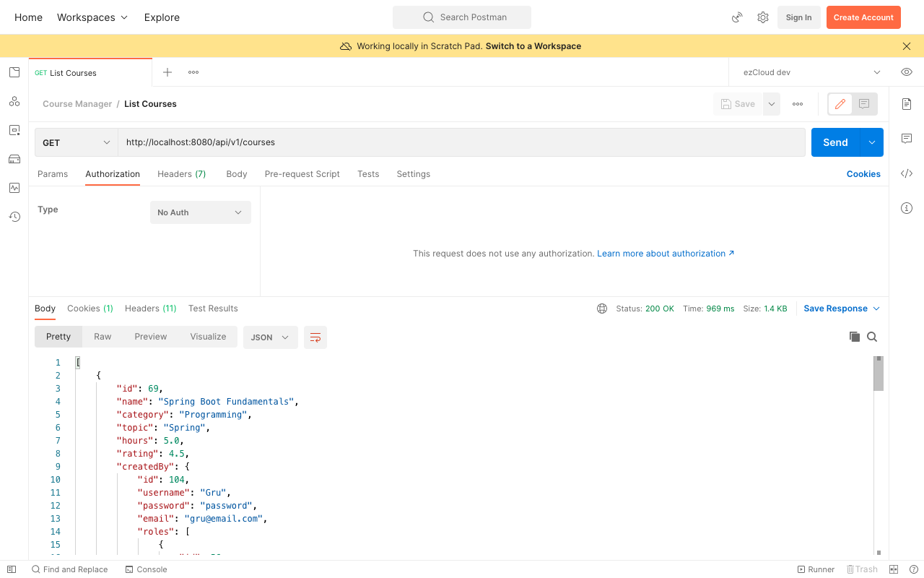Expand the Send button dropdown arrow
The height and width of the screenshot is (578, 924).
pos(872,142)
